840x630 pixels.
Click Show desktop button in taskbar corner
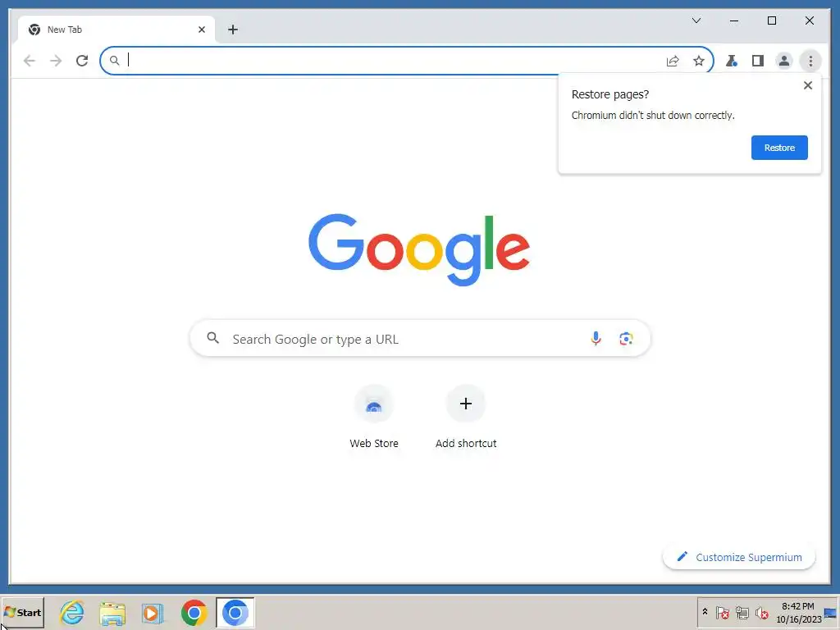click(832, 612)
